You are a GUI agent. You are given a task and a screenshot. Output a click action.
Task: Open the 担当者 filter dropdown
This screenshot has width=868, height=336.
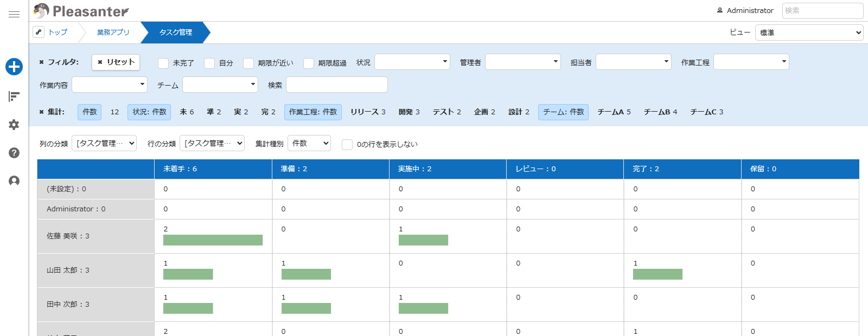coord(634,62)
